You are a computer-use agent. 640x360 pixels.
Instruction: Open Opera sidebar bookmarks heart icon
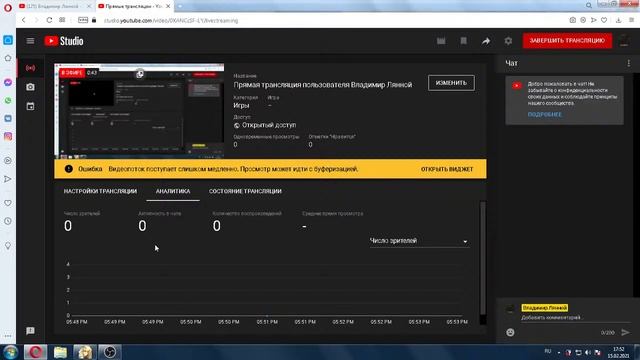pos(8,203)
